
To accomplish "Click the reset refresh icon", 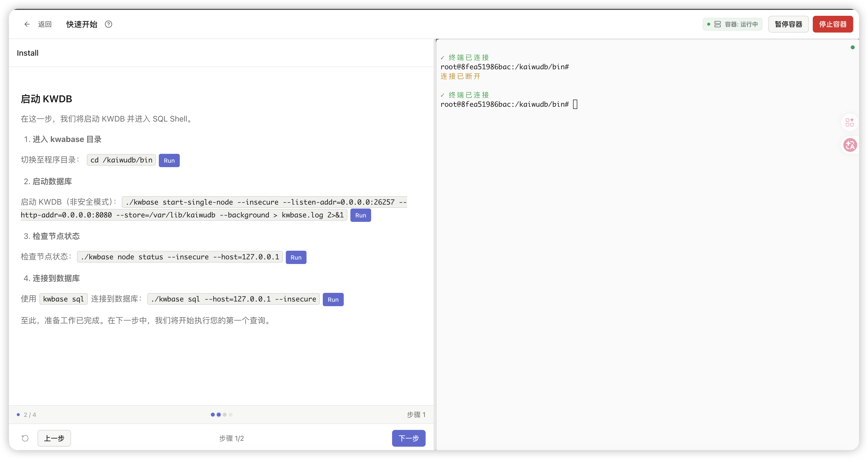I will point(25,438).
